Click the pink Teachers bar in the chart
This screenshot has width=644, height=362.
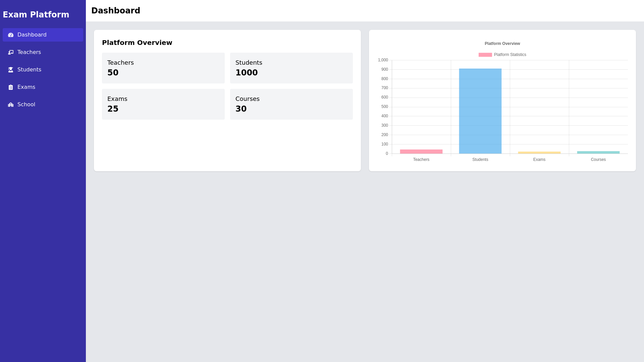click(421, 151)
